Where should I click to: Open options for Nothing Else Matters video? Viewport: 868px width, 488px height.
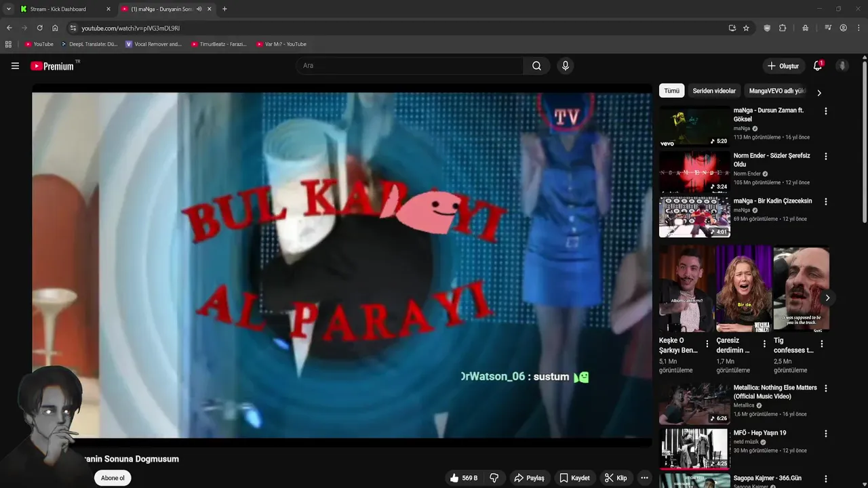click(x=825, y=388)
